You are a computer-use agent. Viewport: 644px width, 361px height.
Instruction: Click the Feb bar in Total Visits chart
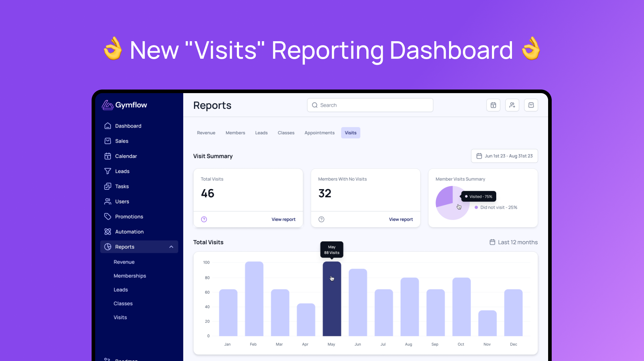[254, 299]
